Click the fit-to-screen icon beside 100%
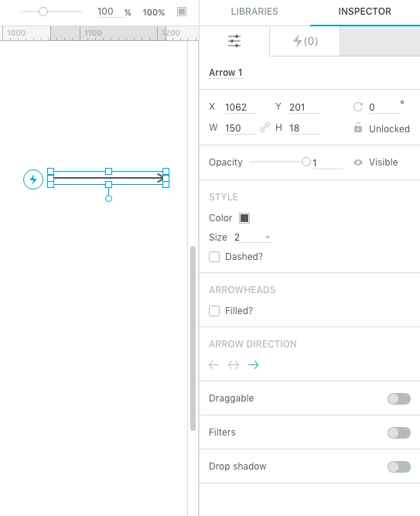 click(x=182, y=12)
